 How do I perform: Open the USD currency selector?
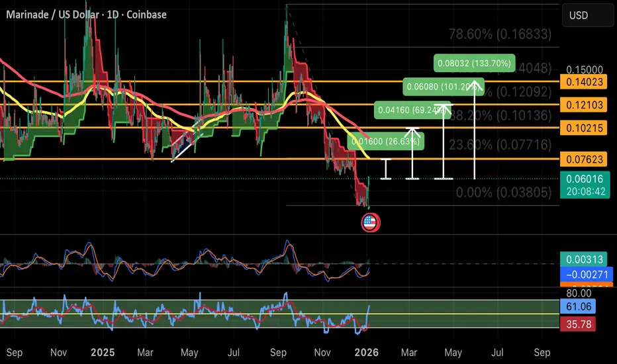tap(588, 15)
